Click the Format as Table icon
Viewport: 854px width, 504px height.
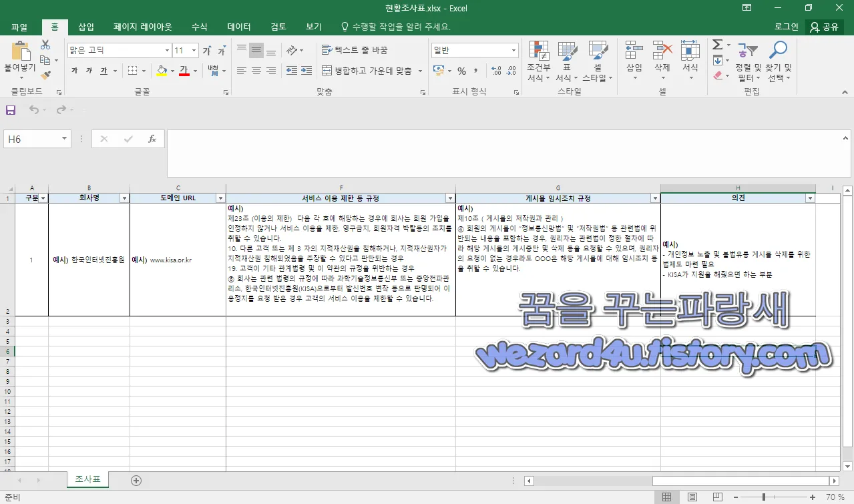(x=567, y=59)
